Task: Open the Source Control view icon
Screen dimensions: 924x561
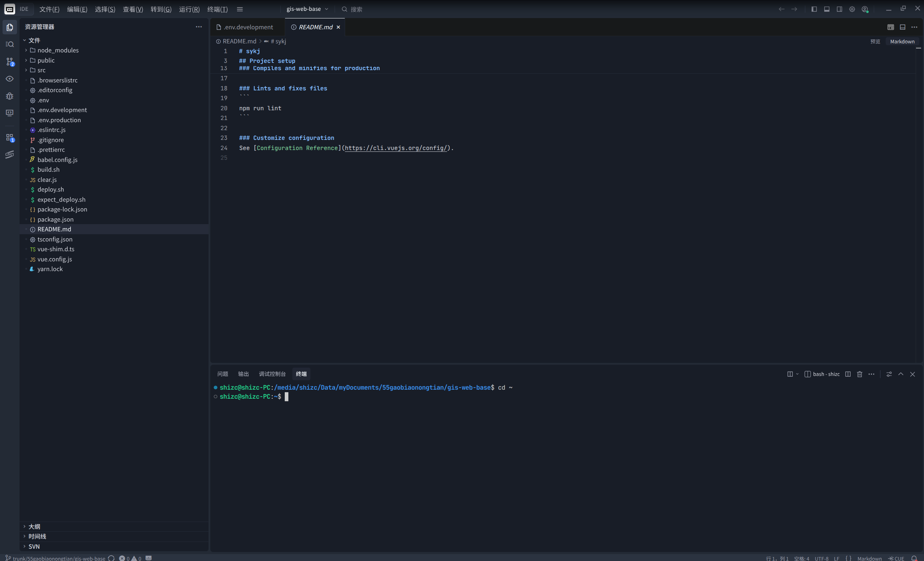Action: (10, 61)
